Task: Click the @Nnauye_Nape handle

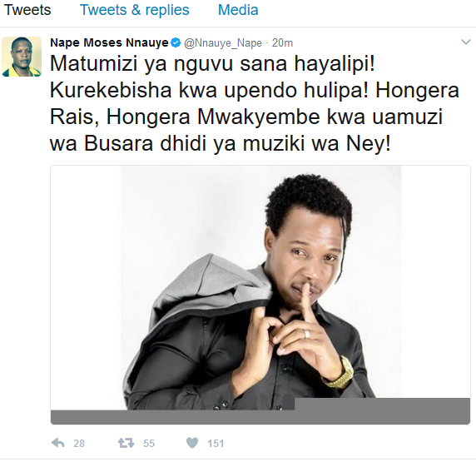Action: click(223, 43)
